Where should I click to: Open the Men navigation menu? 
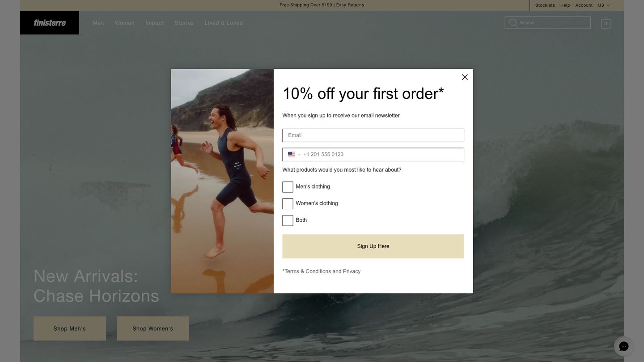point(98,22)
